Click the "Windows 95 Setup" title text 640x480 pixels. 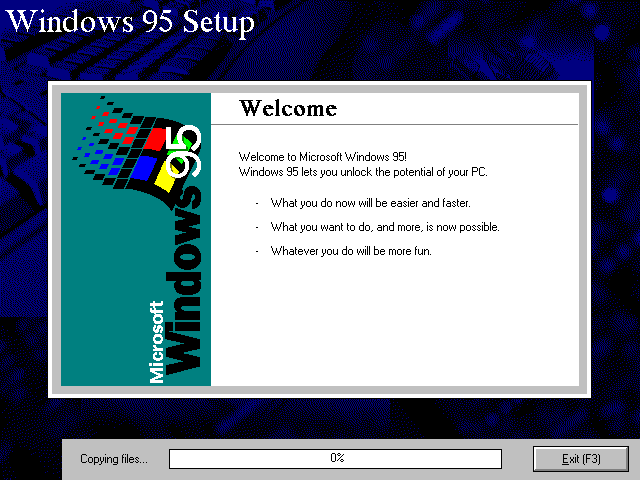click(x=131, y=22)
